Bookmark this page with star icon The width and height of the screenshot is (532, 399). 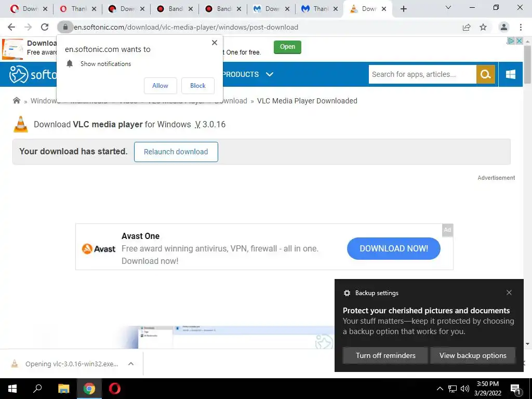pyautogui.click(x=483, y=27)
